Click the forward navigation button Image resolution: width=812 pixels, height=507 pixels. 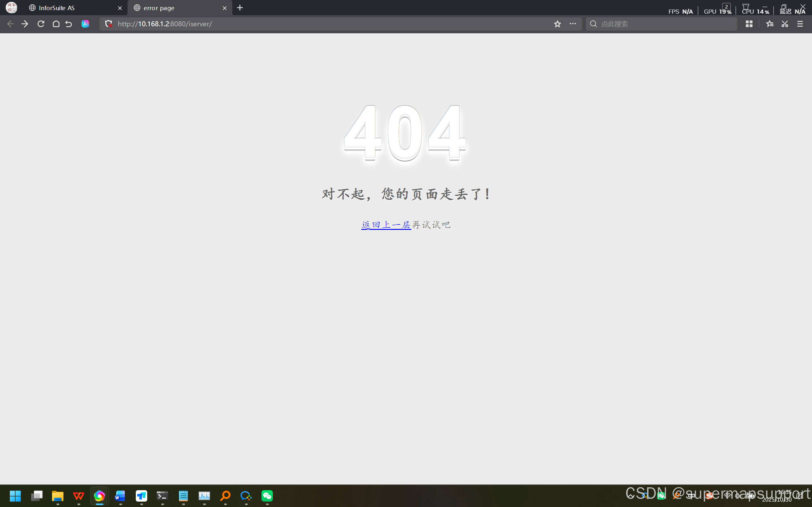tap(25, 24)
